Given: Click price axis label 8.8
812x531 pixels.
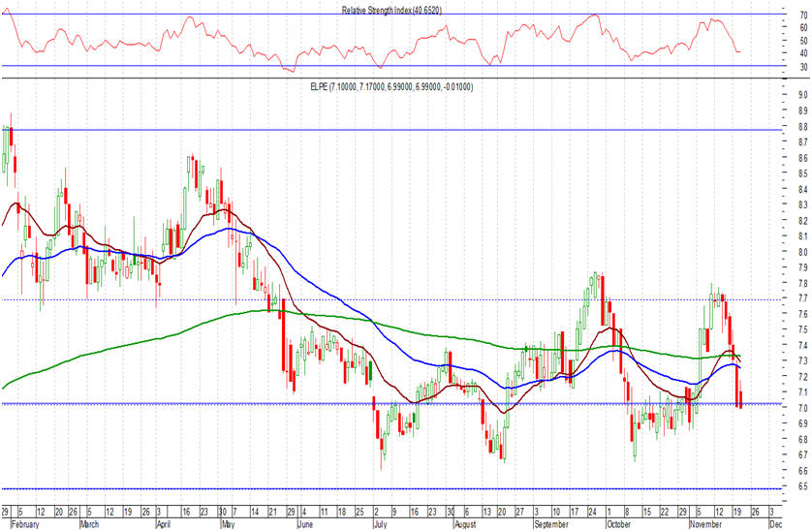Looking at the screenshot, I should (x=802, y=126).
